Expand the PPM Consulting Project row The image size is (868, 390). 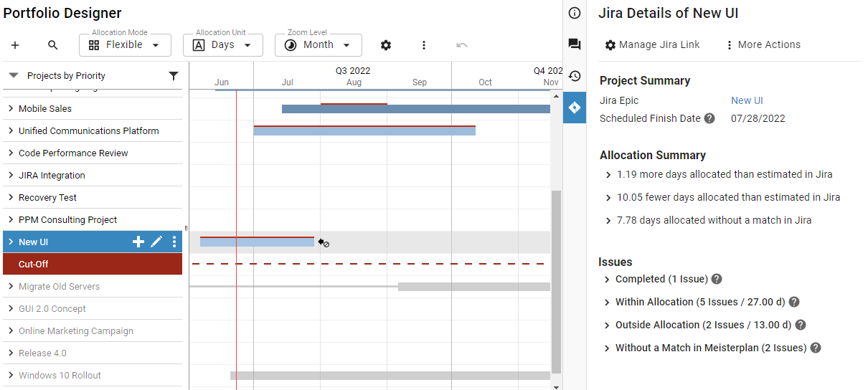coord(11,220)
